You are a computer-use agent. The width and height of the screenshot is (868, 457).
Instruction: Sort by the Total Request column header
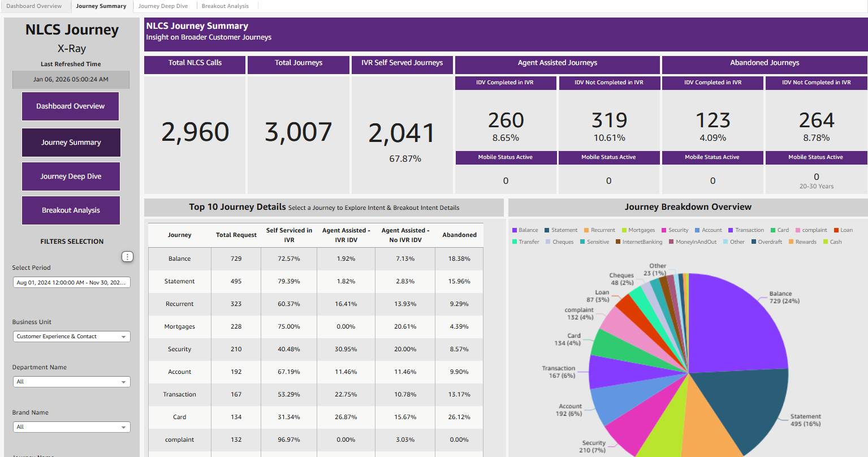[236, 235]
